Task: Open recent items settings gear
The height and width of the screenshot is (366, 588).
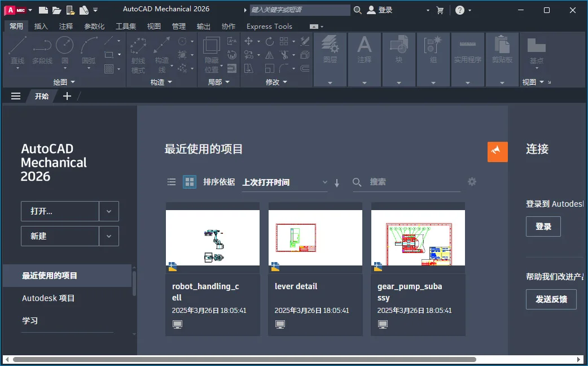Action: click(472, 182)
